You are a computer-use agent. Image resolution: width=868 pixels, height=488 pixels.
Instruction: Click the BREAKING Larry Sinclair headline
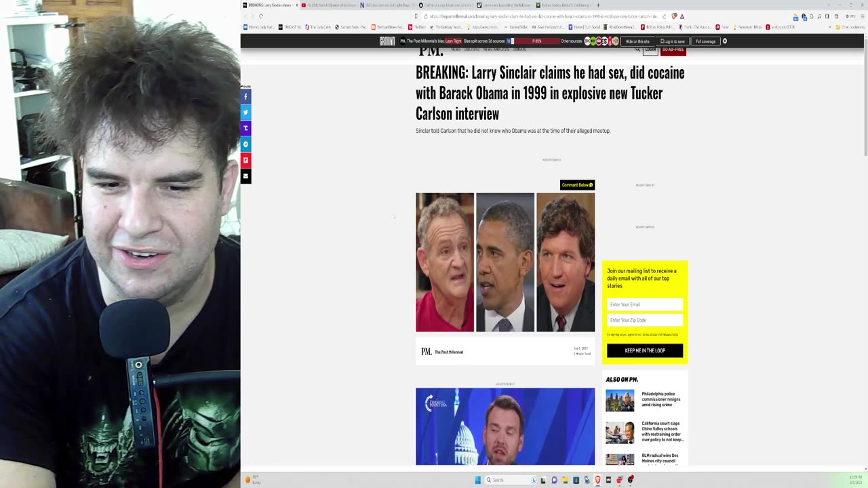550,93
